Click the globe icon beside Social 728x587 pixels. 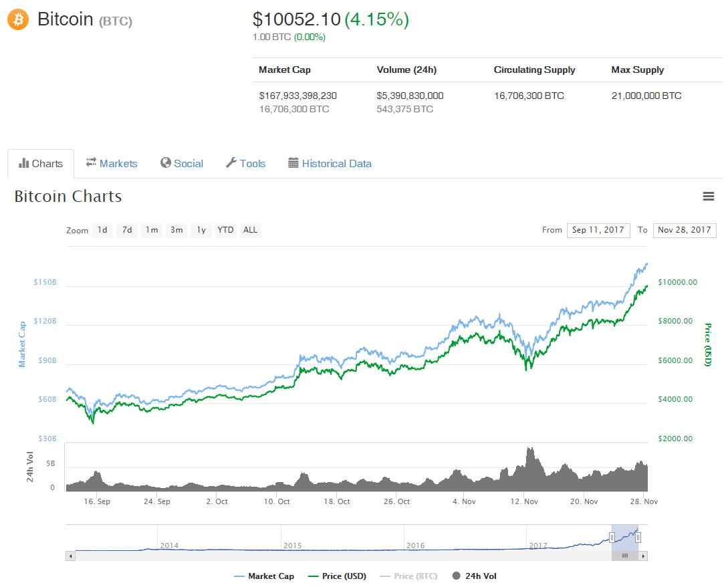[166, 162]
